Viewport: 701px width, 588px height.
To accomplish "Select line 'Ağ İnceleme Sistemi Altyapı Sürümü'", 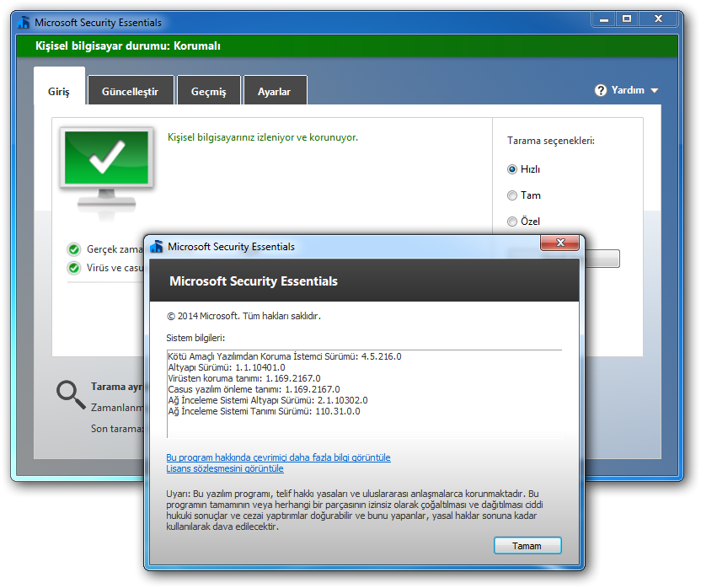I will click(268, 400).
